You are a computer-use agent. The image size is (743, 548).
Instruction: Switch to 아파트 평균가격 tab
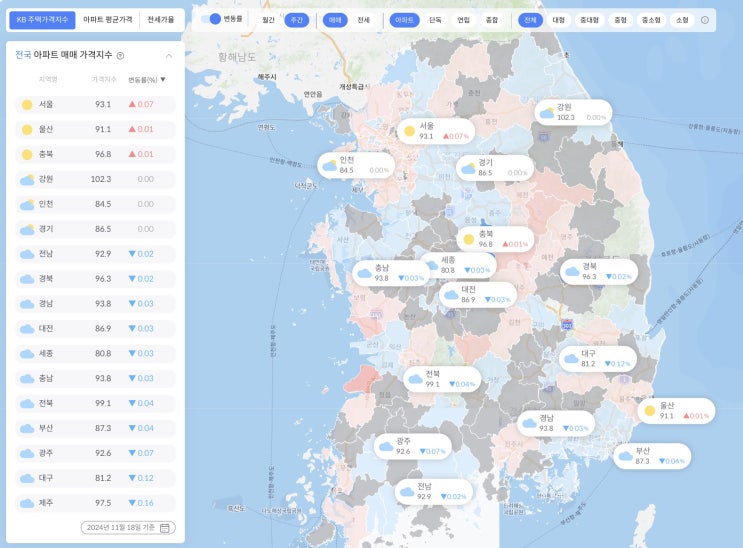pos(108,20)
